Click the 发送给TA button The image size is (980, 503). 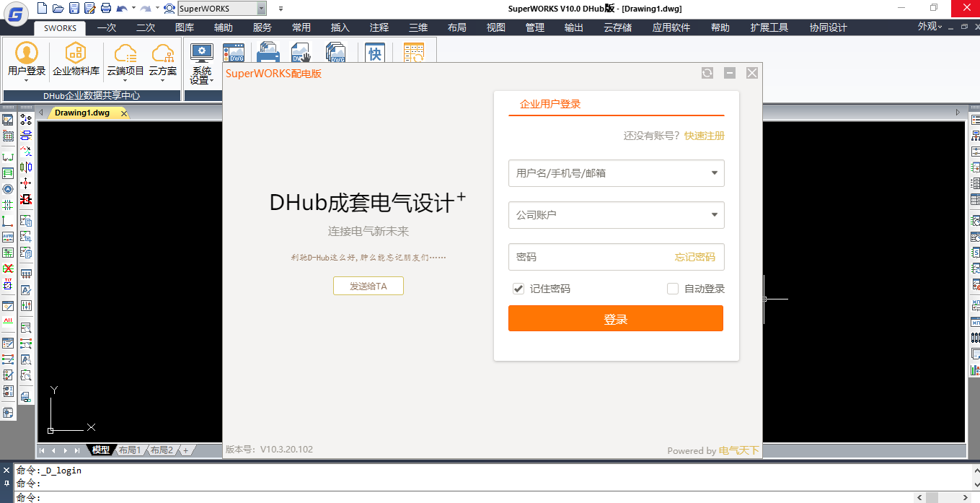(368, 286)
